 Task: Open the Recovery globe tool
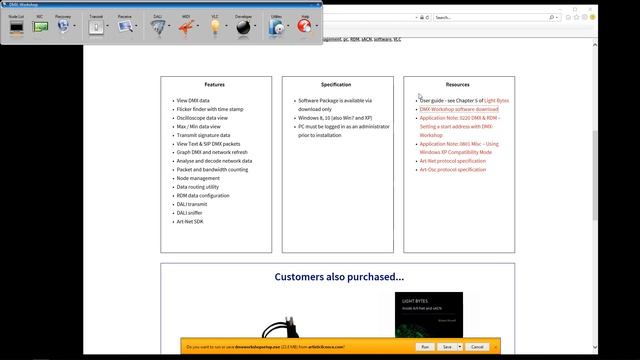click(x=63, y=26)
